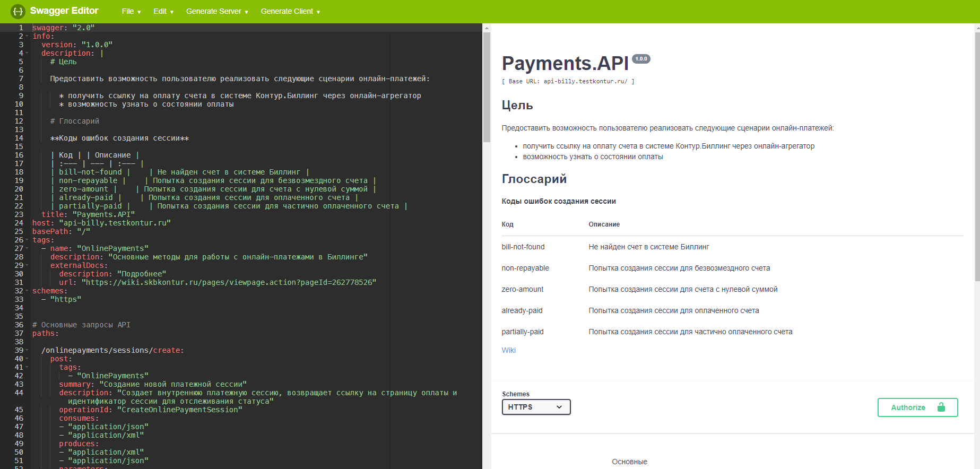The width and height of the screenshot is (980, 469).
Task: Click the Payments.API title heading
Action: coord(565,63)
